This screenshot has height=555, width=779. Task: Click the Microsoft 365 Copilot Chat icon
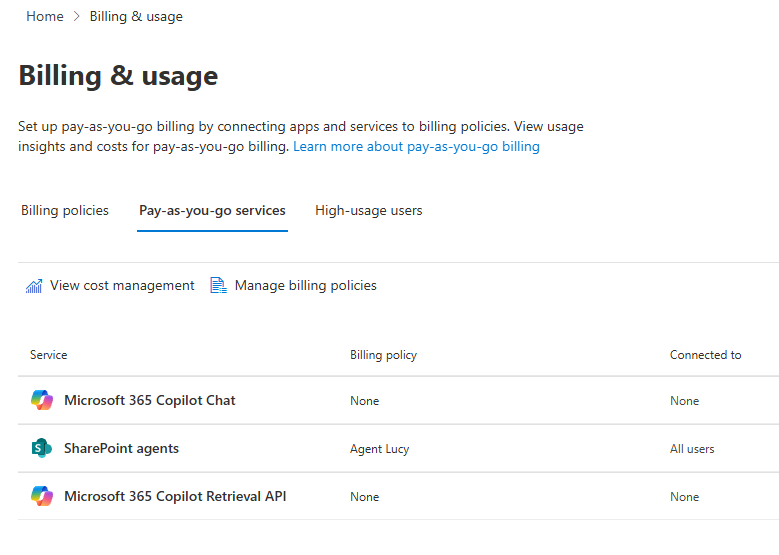click(x=41, y=400)
